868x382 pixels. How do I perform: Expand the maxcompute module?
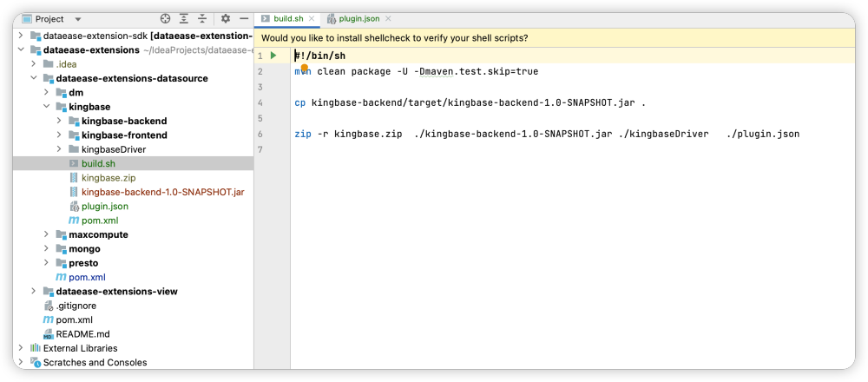tap(47, 234)
